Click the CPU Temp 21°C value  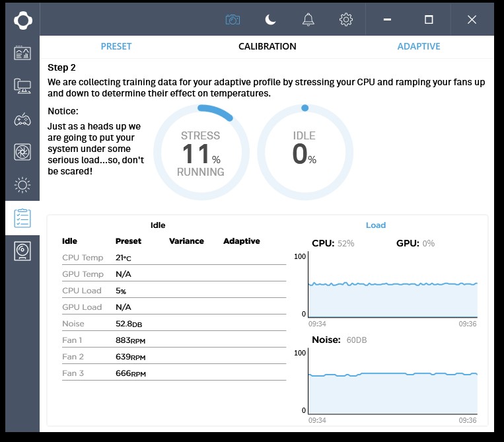tap(124, 258)
